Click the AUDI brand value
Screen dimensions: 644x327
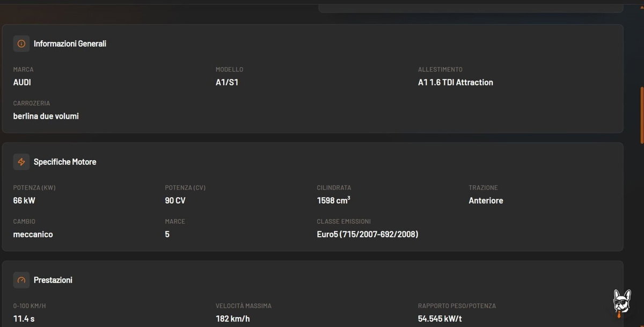point(22,82)
